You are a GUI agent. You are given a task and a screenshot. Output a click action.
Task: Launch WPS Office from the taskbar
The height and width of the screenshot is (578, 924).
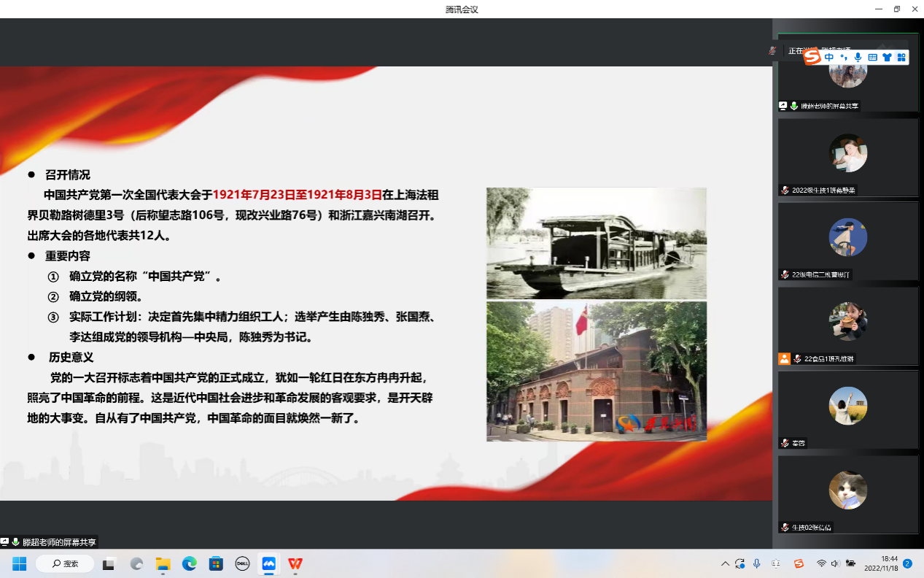pyautogui.click(x=295, y=563)
